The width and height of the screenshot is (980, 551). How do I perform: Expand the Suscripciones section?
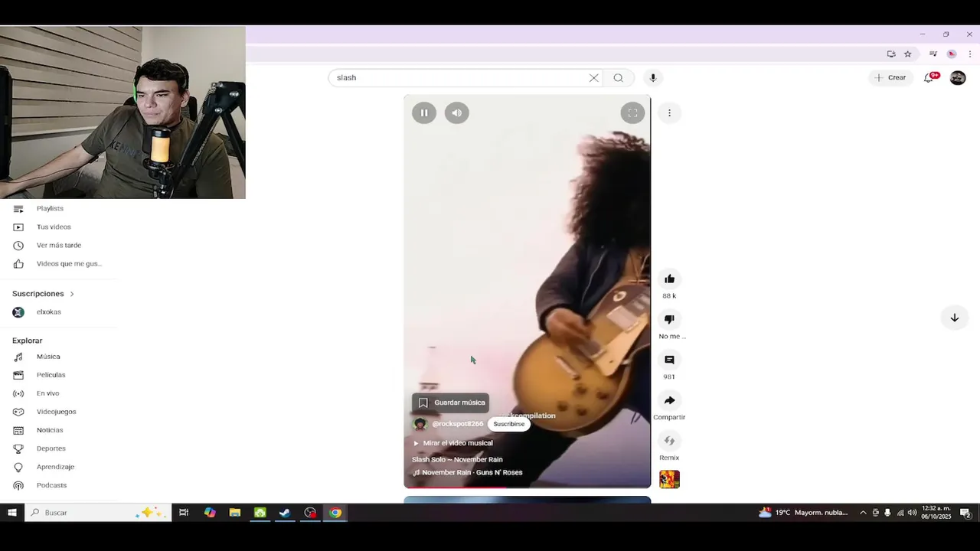[44, 294]
